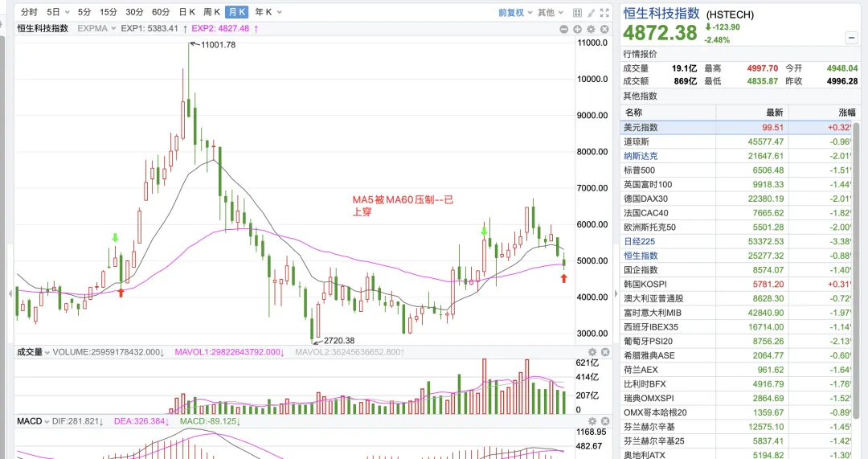This screenshot has width=868, height=459.
Task: Open volume panel settings gear
Action: [592, 352]
